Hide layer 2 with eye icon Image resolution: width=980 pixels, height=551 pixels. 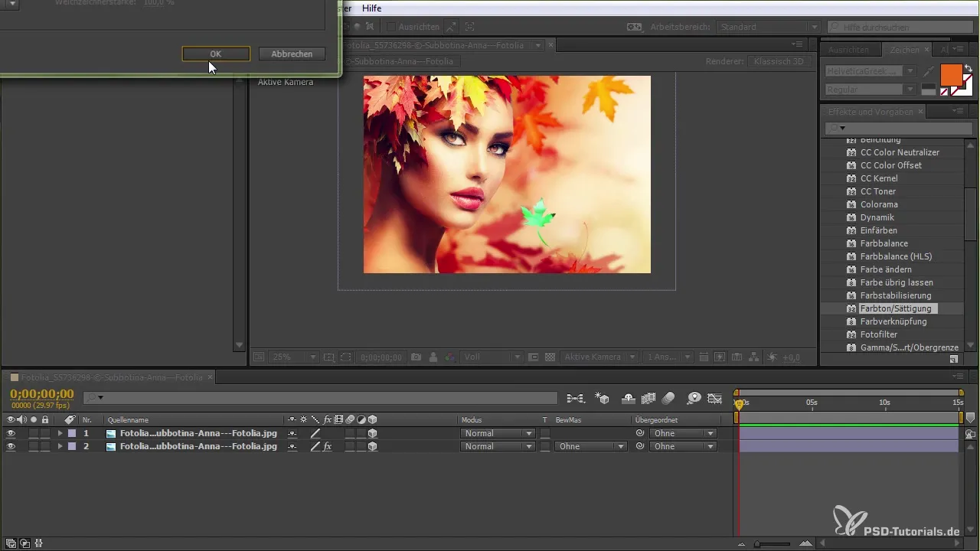11,446
